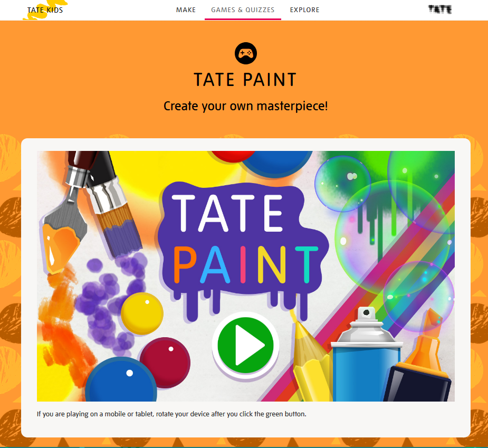
Task: Click the blue paint ball at bottom
Action: tap(121, 380)
